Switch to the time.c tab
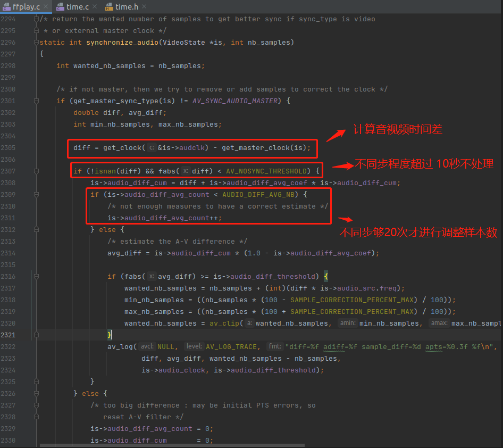This screenshot has height=448, width=503. coord(78,7)
